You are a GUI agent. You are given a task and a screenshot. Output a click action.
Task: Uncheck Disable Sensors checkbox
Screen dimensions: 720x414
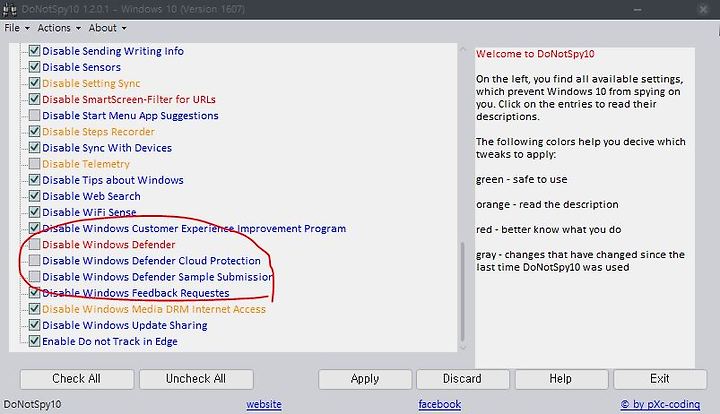click(x=34, y=67)
